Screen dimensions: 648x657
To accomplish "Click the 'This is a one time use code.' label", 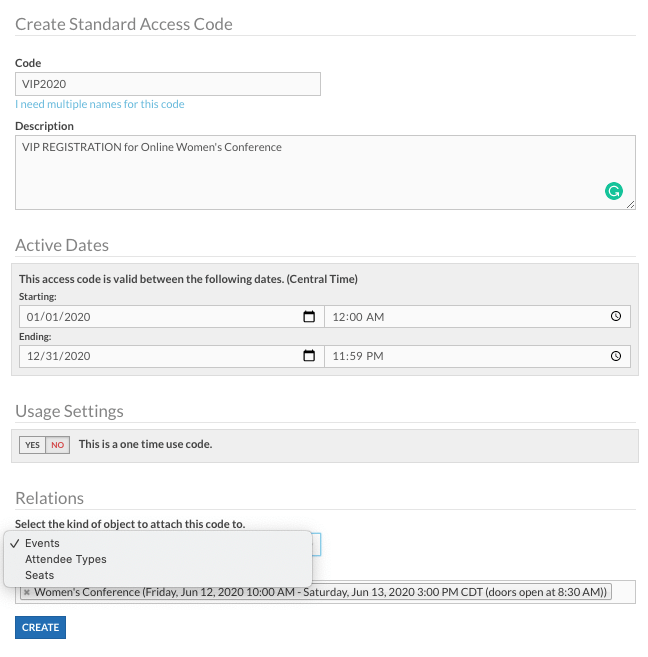I will point(145,444).
